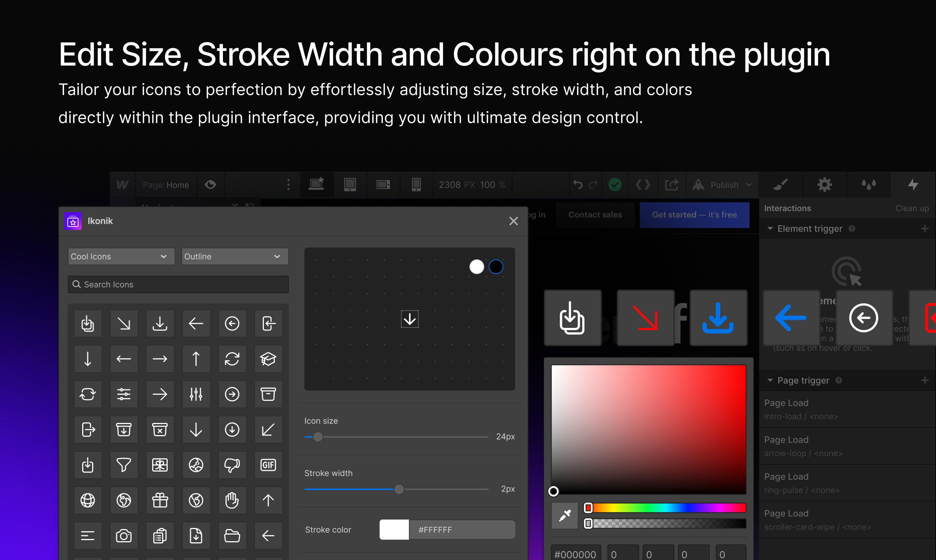936x560 pixels.
Task: Select Page Load intro-load interaction
Action: (x=847, y=409)
